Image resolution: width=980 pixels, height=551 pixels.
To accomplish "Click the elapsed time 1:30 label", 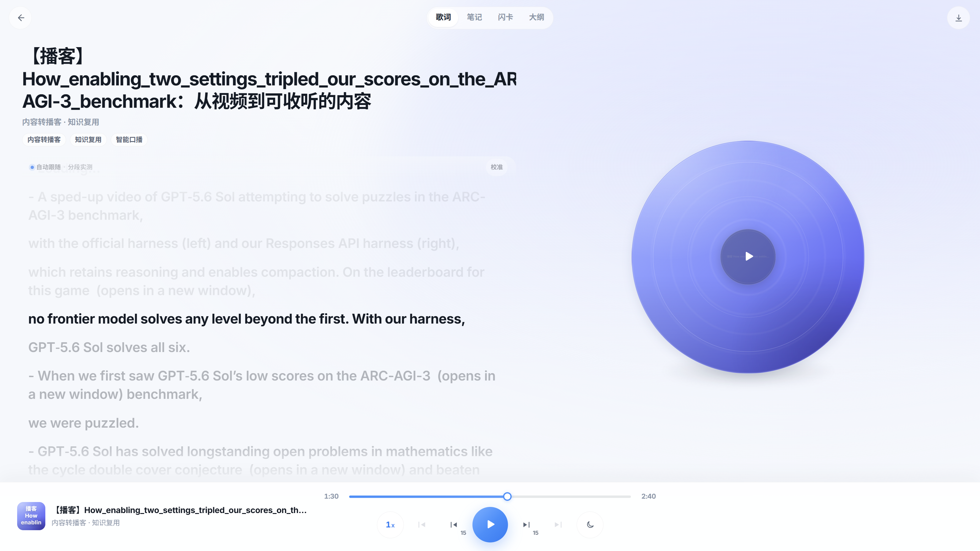I will (x=331, y=496).
